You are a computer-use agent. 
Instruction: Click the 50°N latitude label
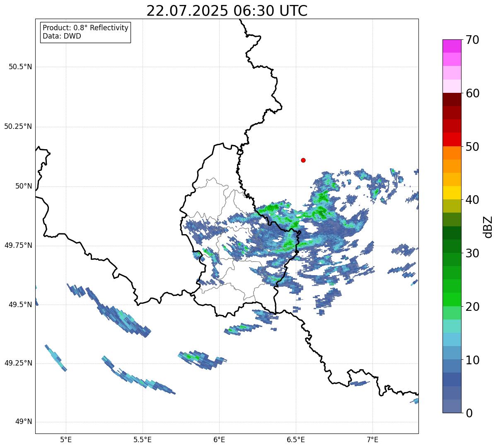tap(24, 186)
